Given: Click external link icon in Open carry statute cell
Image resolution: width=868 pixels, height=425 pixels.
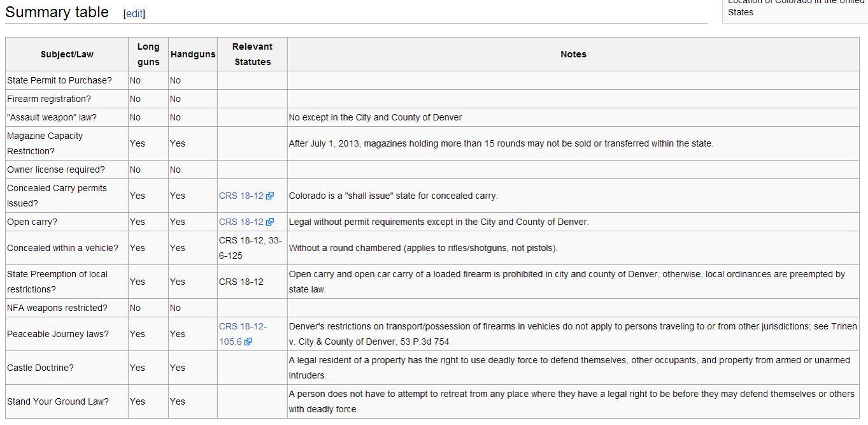Looking at the screenshot, I should pos(270,222).
